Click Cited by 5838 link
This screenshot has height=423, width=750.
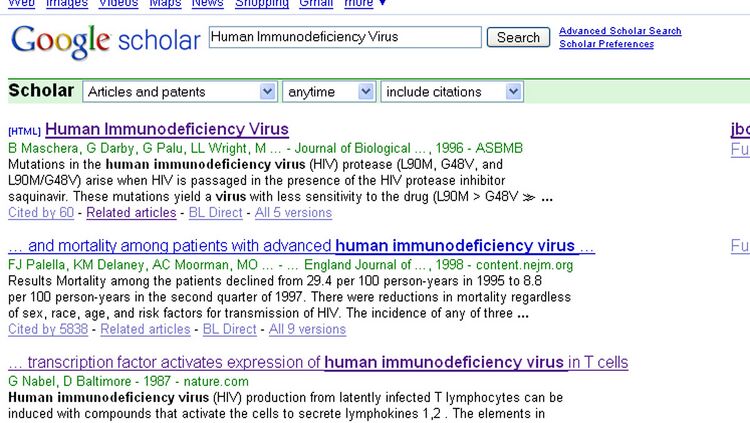click(x=47, y=329)
